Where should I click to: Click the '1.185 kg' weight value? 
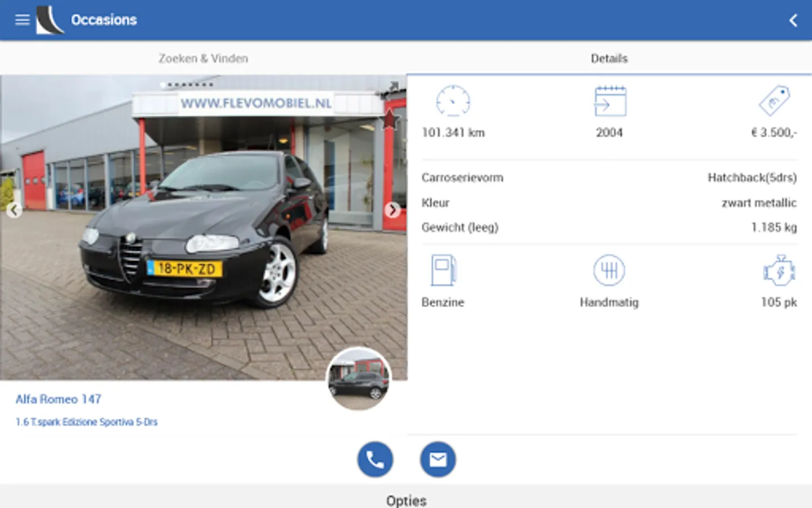[774, 227]
